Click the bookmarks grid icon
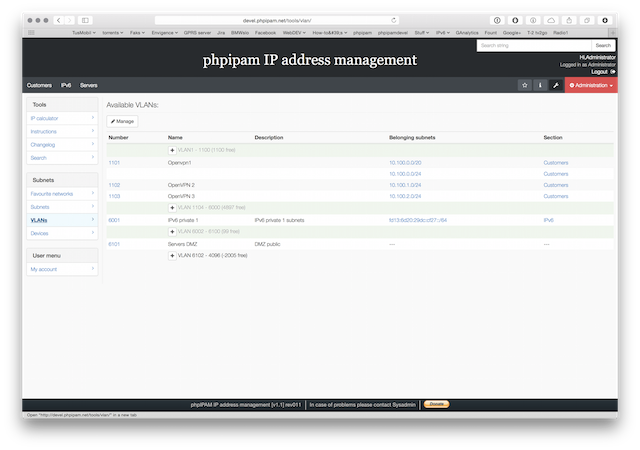 pos(31,33)
